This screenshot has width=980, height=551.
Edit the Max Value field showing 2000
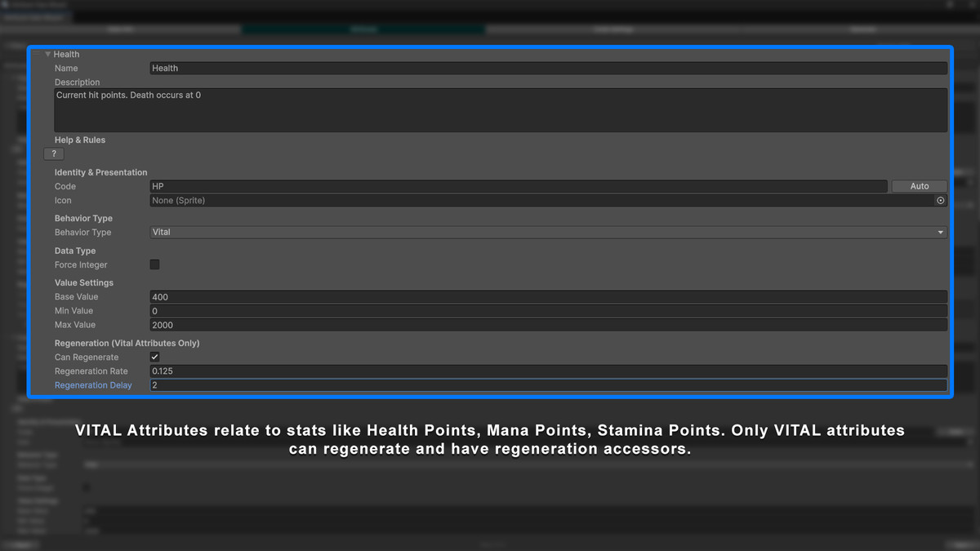coord(547,324)
